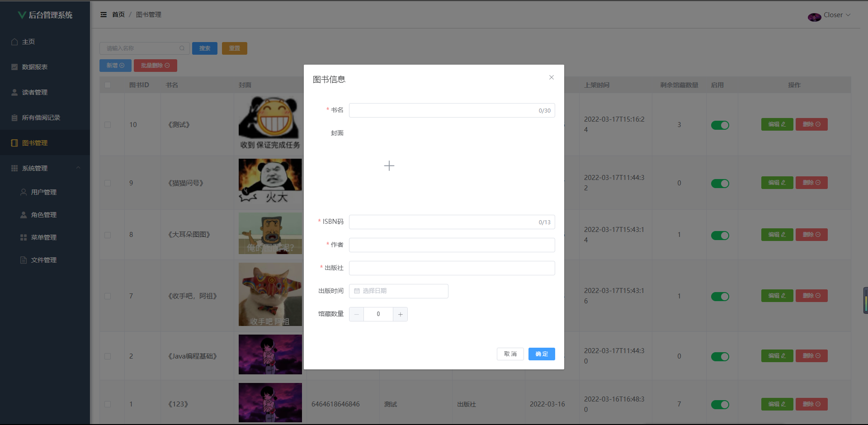Click the 取消 button in the dialog
The height and width of the screenshot is (425, 868).
(x=510, y=354)
